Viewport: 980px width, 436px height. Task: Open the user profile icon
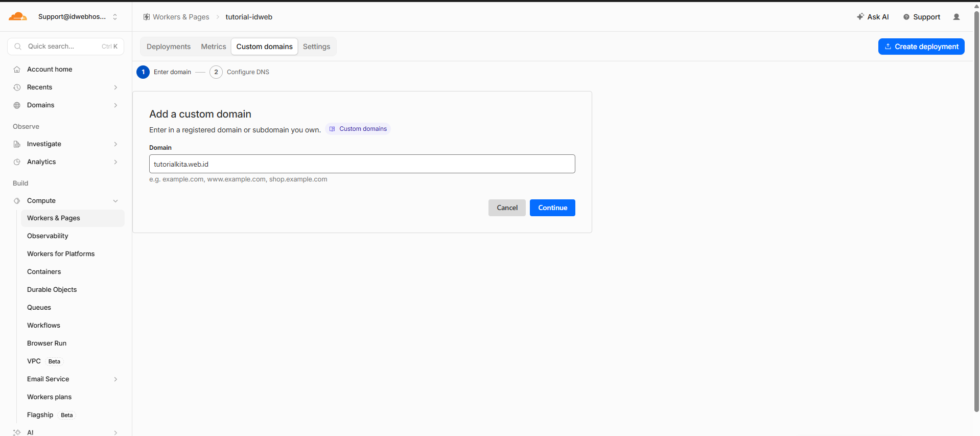(956, 17)
